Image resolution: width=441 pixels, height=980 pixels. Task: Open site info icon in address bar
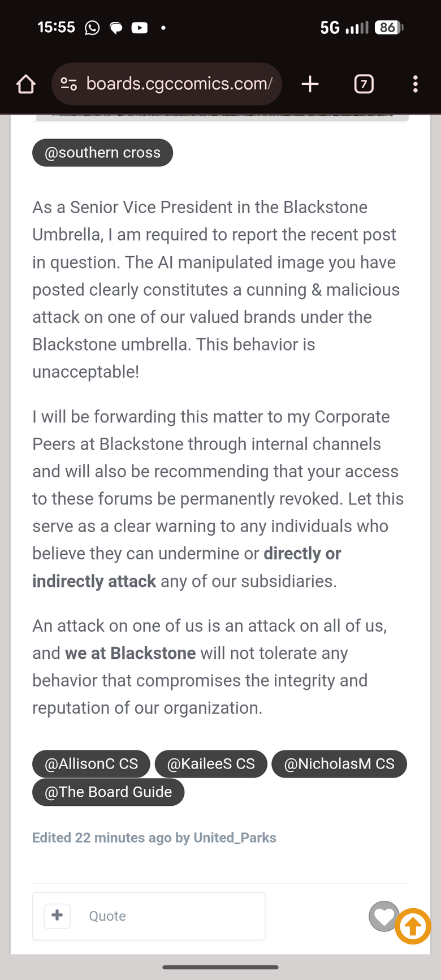coord(68,84)
